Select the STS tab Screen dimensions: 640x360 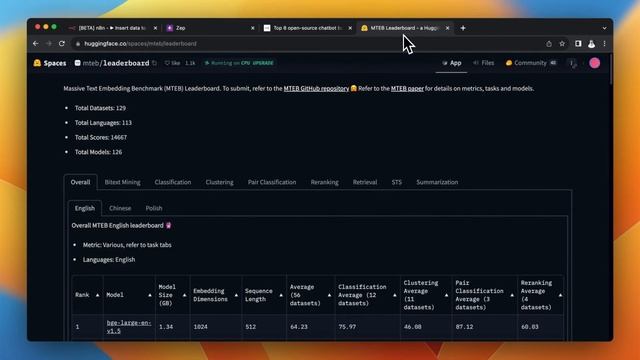[397, 182]
